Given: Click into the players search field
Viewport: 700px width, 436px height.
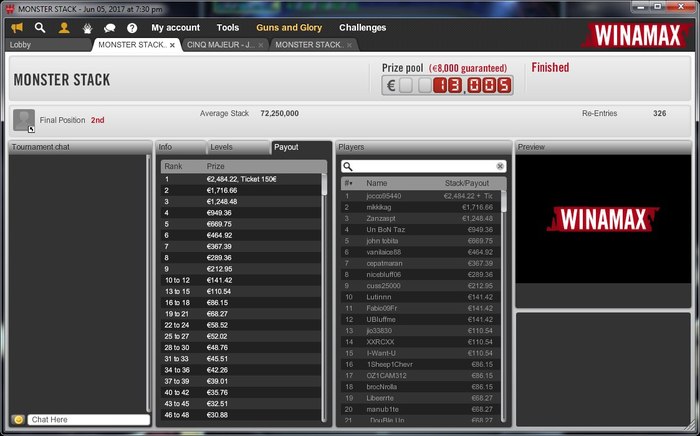Looking at the screenshot, I should pyautogui.click(x=424, y=166).
